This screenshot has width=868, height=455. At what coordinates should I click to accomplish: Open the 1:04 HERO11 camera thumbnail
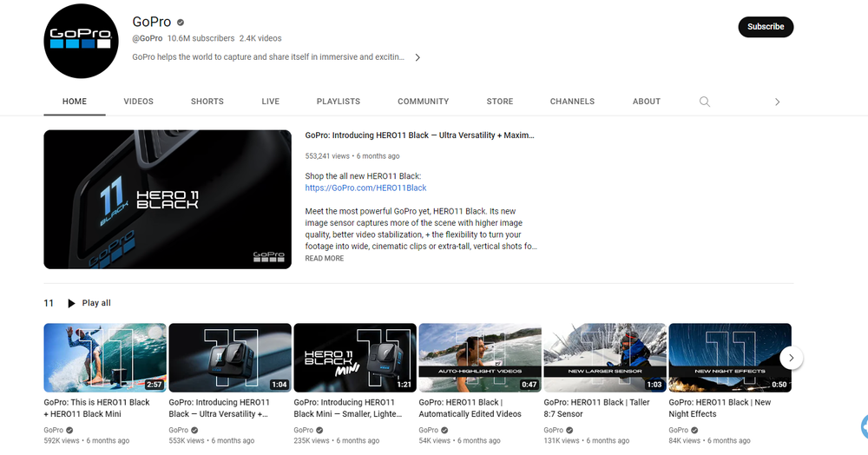(x=230, y=358)
